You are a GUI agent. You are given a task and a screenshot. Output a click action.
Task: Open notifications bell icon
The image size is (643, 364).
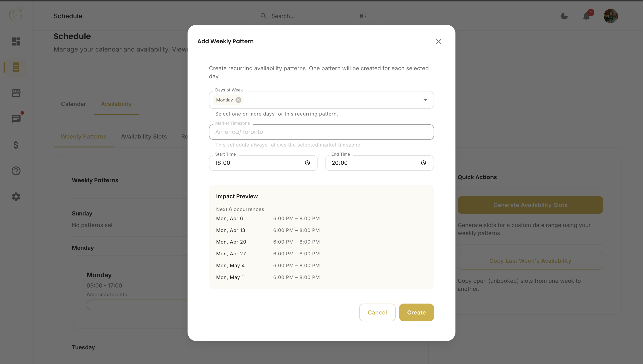click(x=586, y=16)
